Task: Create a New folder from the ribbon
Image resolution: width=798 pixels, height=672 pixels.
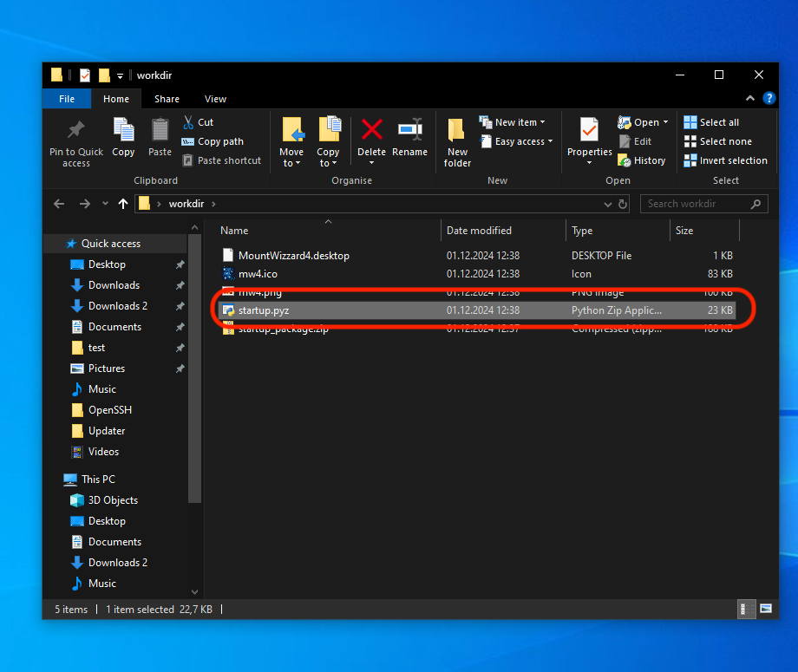Action: pos(457,142)
